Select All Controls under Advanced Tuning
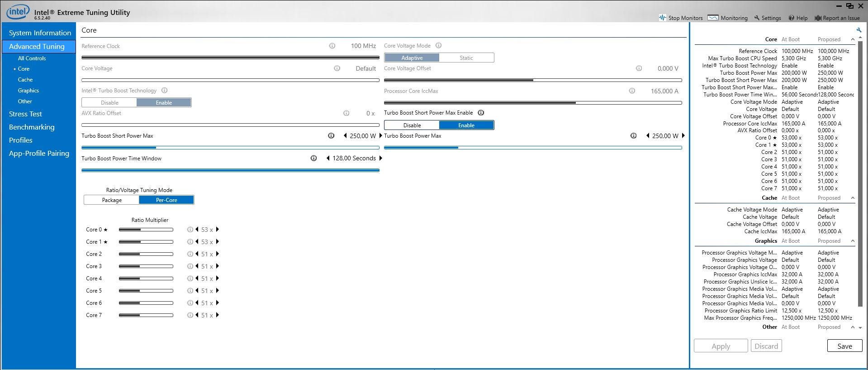The image size is (868, 370). pyautogui.click(x=32, y=58)
